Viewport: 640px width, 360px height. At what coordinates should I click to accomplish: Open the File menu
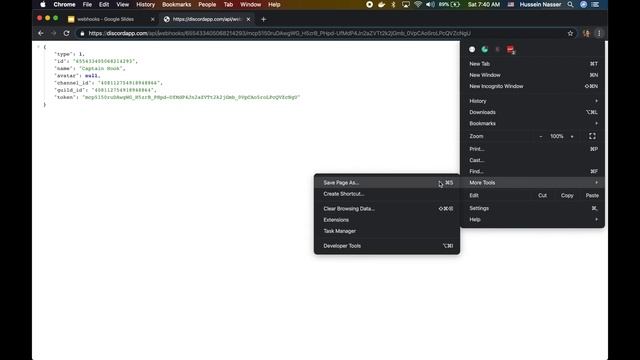tap(87, 4)
